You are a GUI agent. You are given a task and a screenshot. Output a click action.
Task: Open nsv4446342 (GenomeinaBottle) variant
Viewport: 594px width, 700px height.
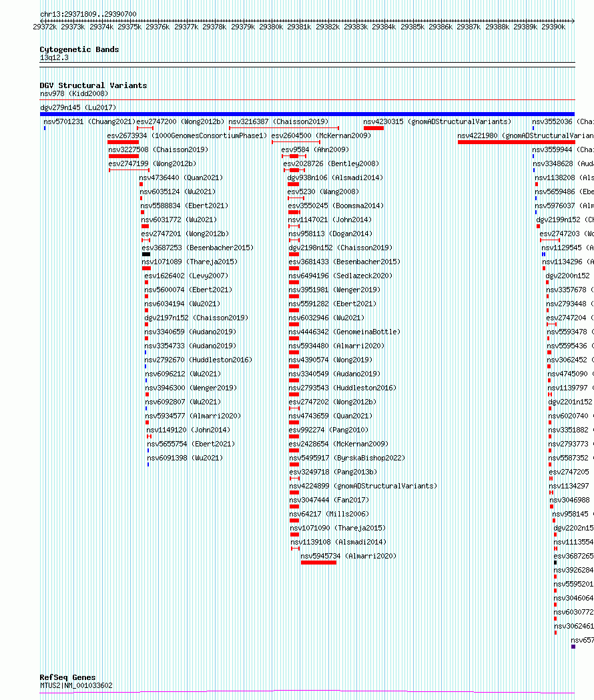344,332
